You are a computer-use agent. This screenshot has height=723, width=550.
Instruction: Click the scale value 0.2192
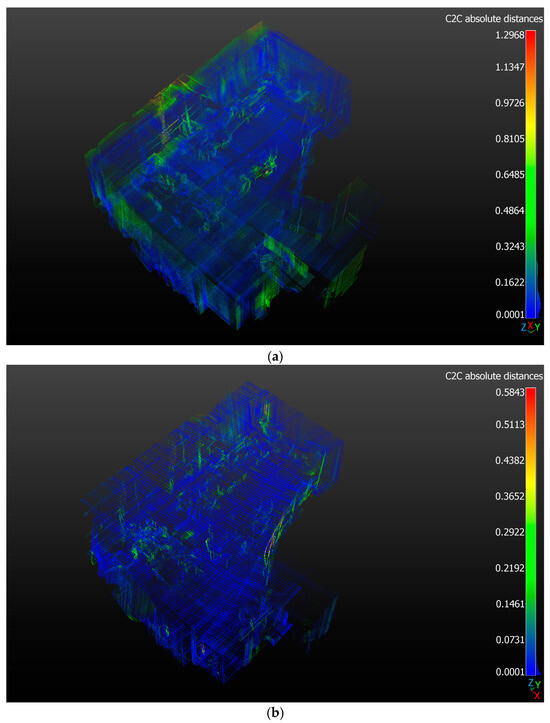[x=510, y=568]
